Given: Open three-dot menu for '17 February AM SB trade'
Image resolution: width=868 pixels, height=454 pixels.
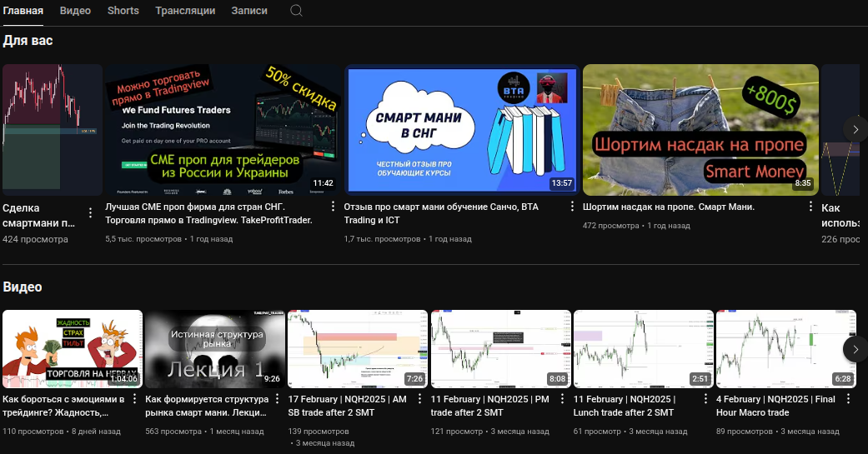Looking at the screenshot, I should pos(420,399).
